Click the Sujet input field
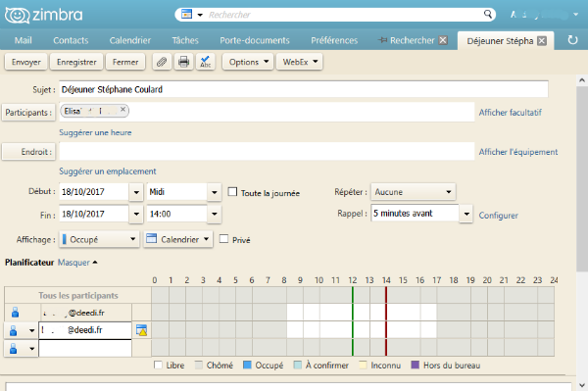 click(304, 89)
